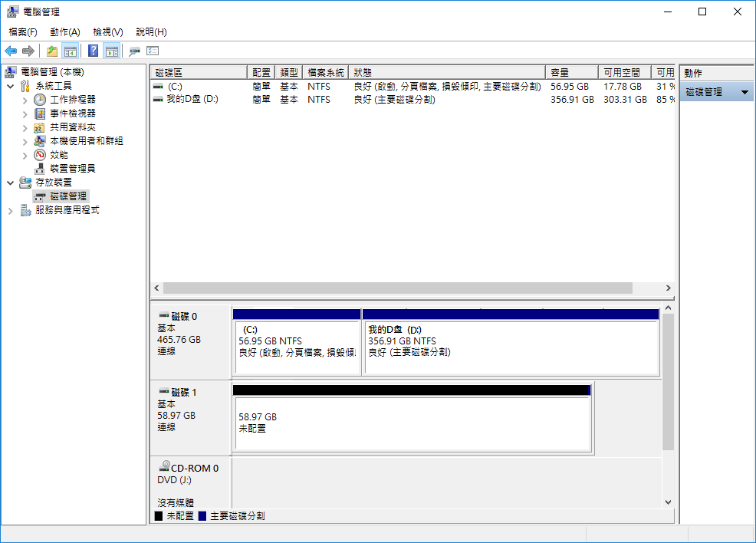Viewport: 756px width, 543px height.
Task: Click volume list scroll-right arrow
Action: point(669,288)
